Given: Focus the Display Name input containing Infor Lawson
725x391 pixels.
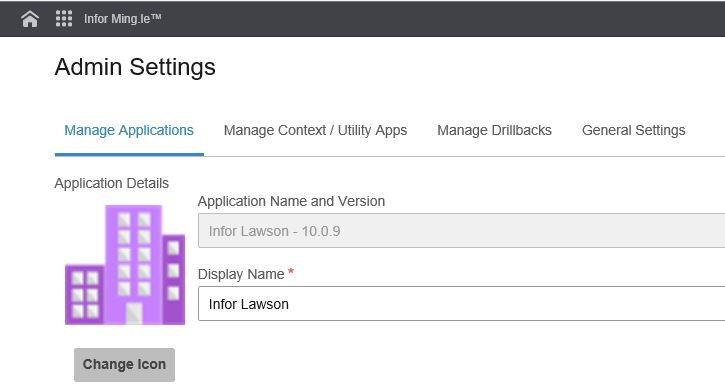Looking at the screenshot, I should 461,304.
